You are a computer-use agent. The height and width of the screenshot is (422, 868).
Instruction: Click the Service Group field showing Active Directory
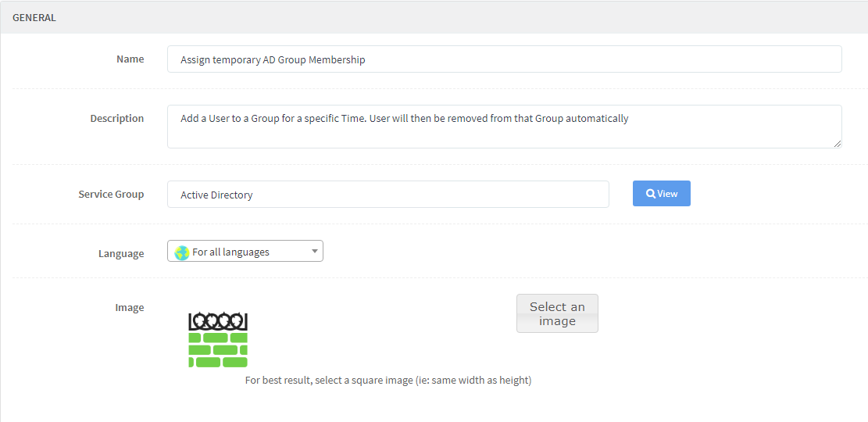point(388,195)
